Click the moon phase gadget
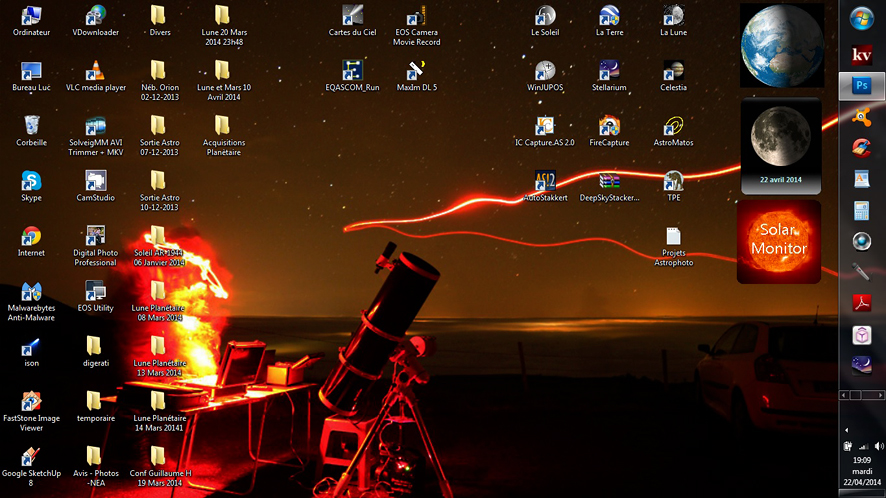 tap(780, 146)
